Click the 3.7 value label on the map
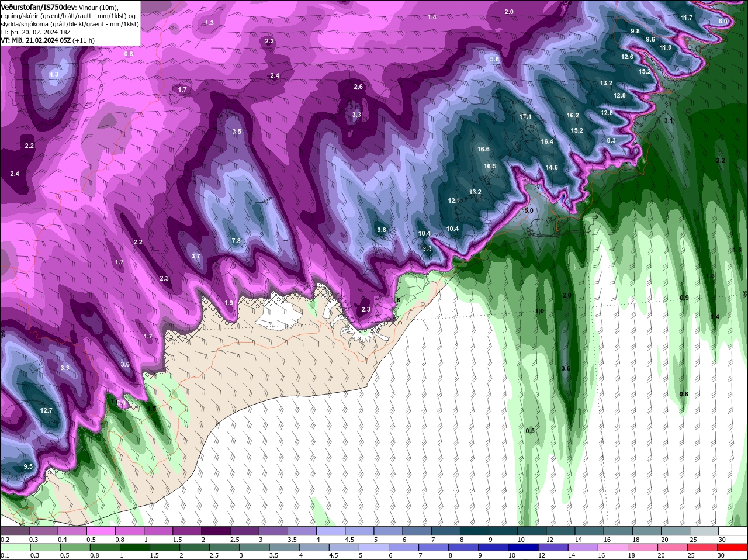Image resolution: width=748 pixels, height=560 pixels. tap(196, 256)
